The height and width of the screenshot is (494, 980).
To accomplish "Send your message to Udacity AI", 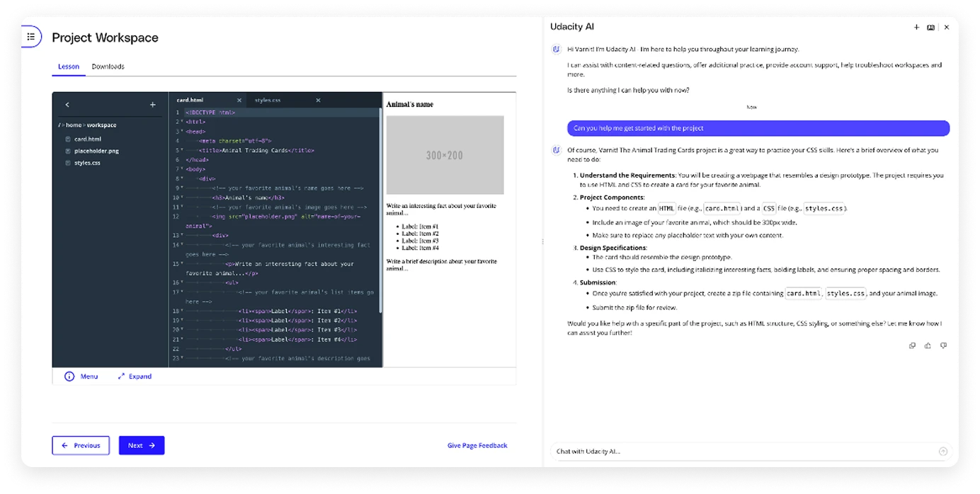I will 942,451.
